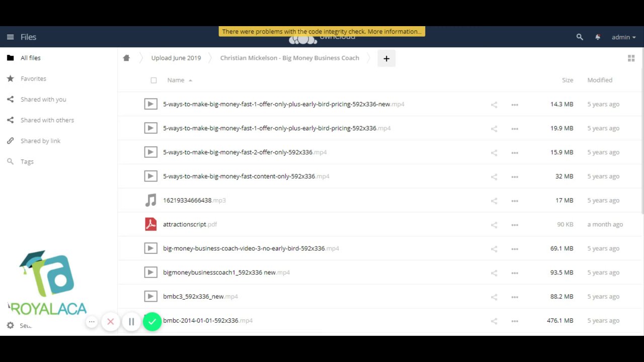Go to the home folder icon
The width and height of the screenshot is (644, 362).
pos(126,58)
